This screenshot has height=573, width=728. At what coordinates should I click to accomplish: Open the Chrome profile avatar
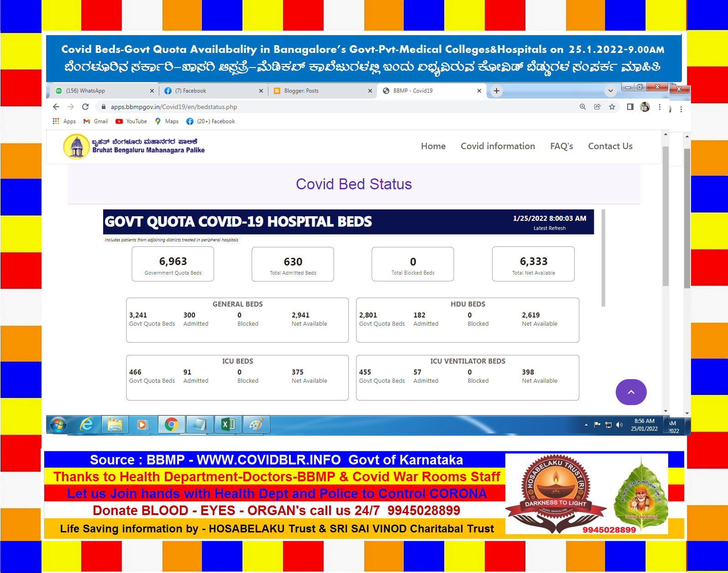click(x=645, y=107)
